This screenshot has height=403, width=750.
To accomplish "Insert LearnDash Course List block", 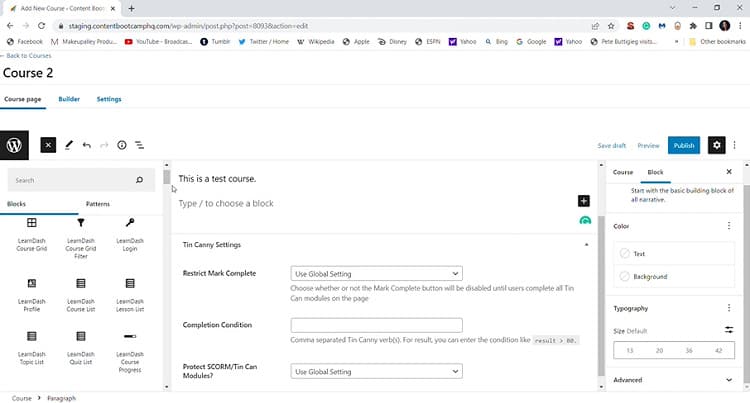I will [81, 295].
